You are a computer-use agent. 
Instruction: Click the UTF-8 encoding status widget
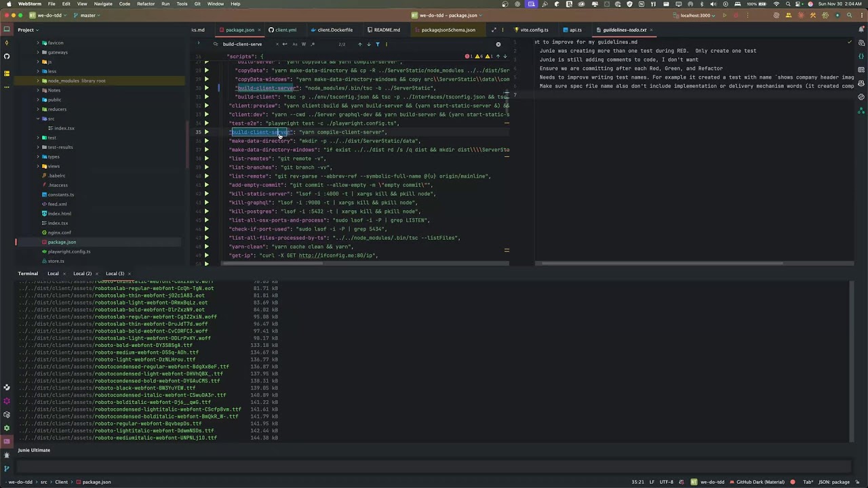coord(667,482)
